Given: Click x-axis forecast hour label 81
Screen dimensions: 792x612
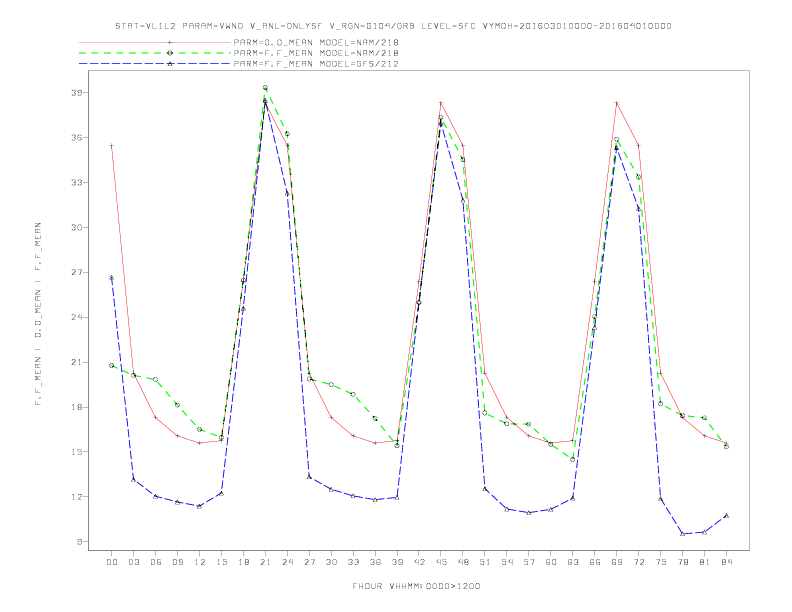Looking at the screenshot, I should click(x=705, y=562).
